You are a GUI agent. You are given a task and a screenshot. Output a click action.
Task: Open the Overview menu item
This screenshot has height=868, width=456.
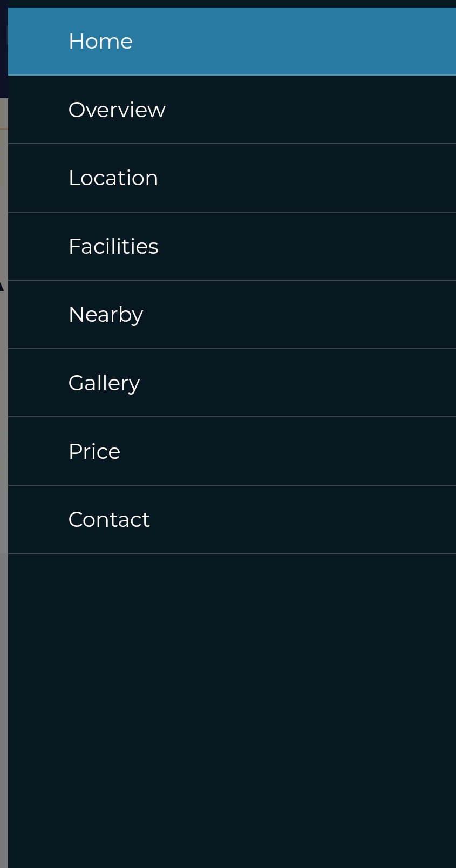pos(232,110)
